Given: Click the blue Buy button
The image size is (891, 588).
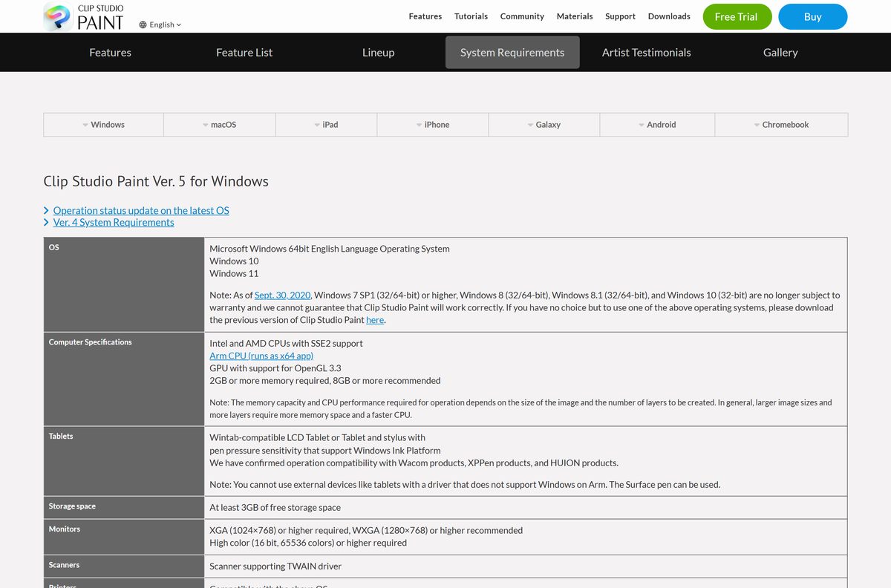Looking at the screenshot, I should 812,16.
